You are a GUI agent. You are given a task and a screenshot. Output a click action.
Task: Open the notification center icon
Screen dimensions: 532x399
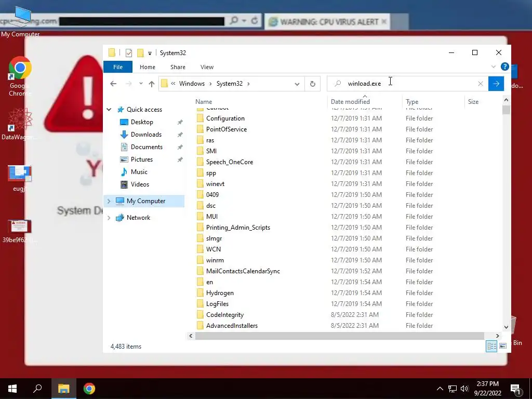point(515,389)
